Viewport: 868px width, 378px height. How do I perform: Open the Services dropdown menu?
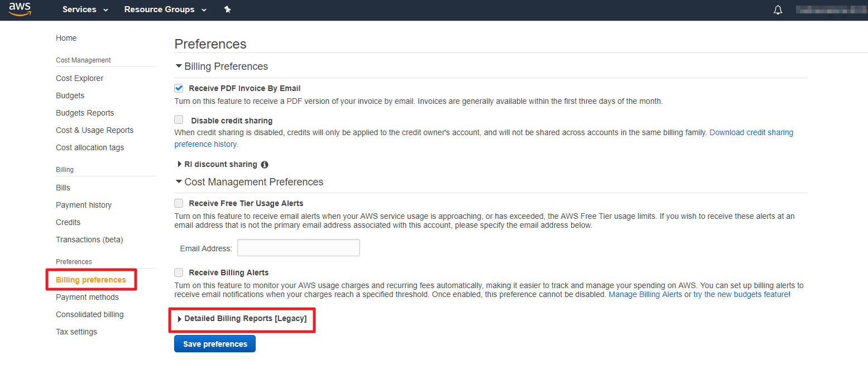[x=85, y=9]
